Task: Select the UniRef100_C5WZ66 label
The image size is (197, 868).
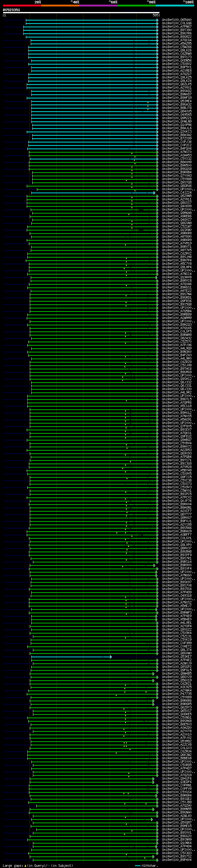Action: 177,47
